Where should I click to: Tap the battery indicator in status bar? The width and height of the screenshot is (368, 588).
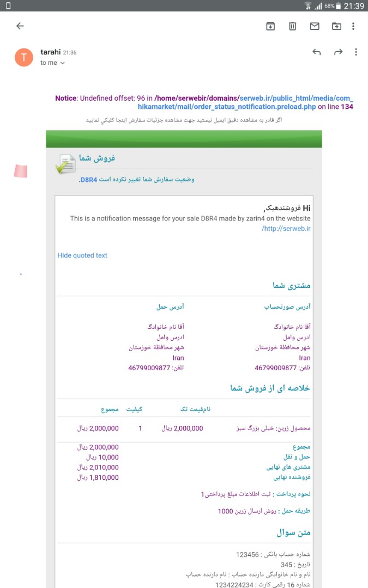339,6
